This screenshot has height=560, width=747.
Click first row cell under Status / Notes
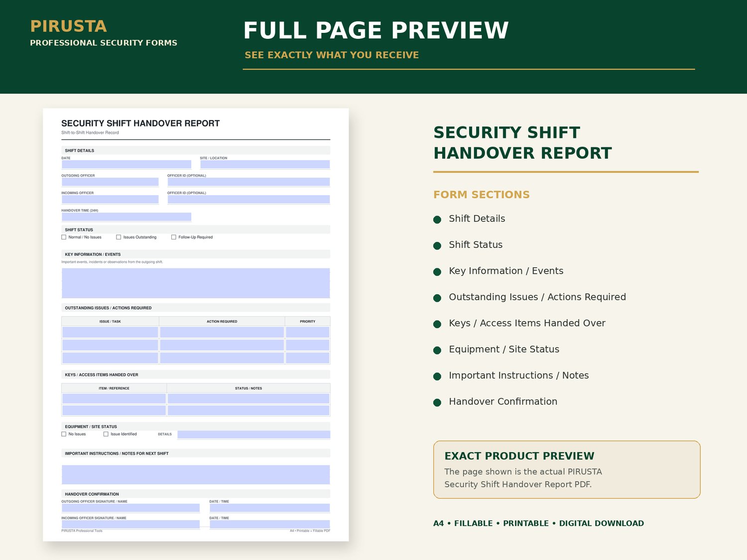(x=249, y=398)
